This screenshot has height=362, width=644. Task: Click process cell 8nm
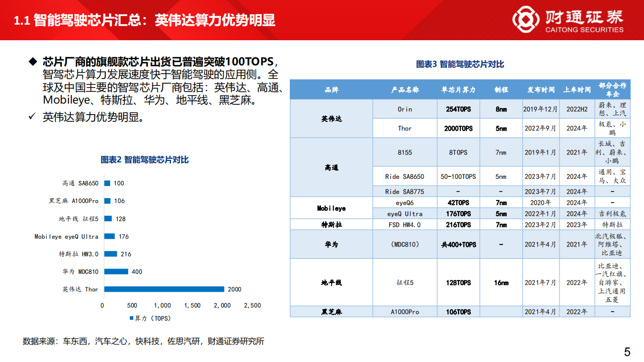501,109
